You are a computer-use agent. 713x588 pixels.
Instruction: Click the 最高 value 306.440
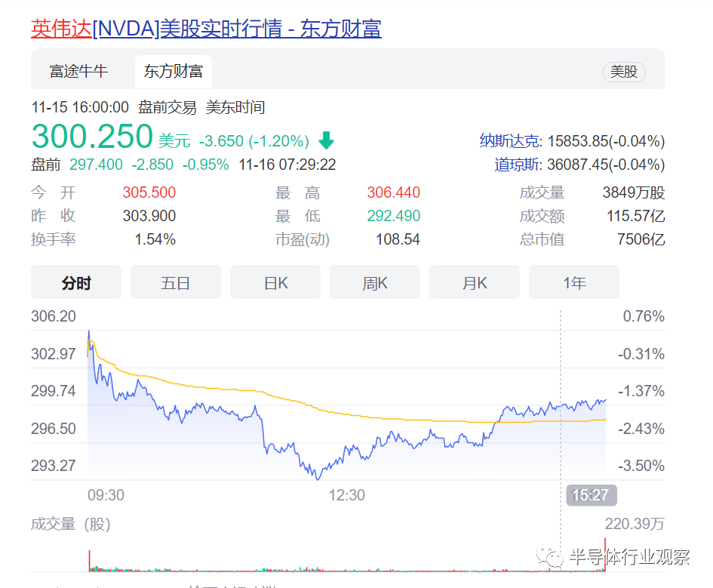(x=393, y=192)
